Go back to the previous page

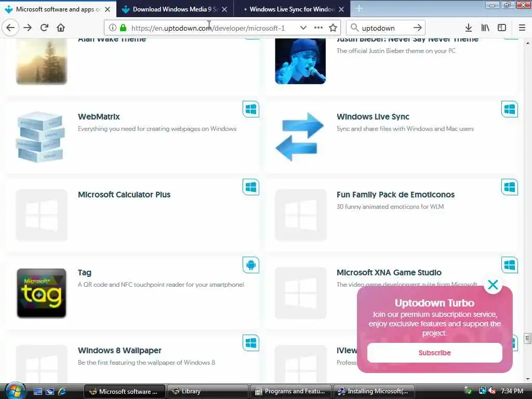click(x=10, y=28)
